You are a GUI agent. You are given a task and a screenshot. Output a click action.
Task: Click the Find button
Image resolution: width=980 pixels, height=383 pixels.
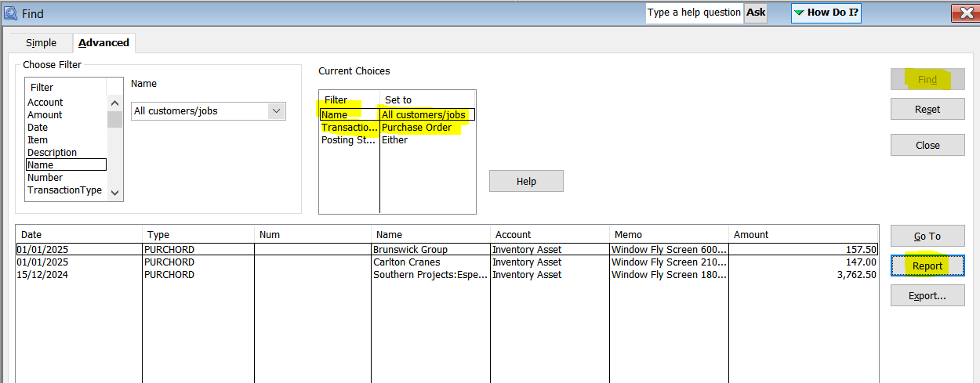pyautogui.click(x=927, y=79)
